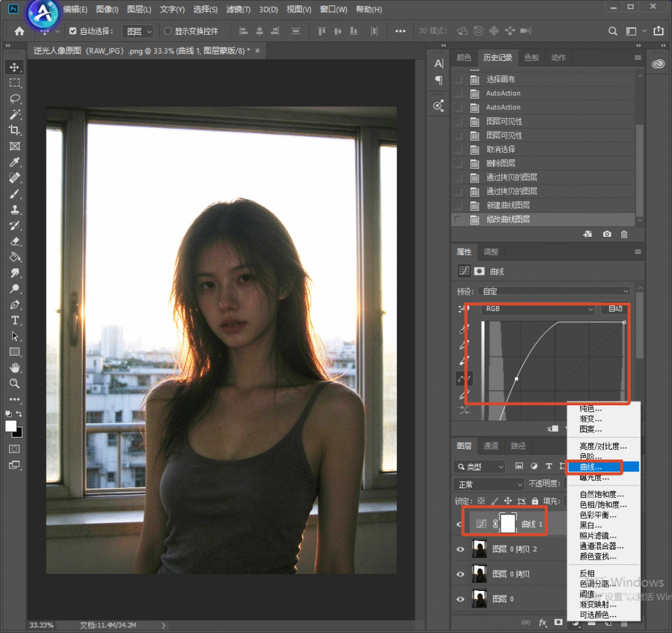Switch to the 调整 tab
Image resolution: width=672 pixels, height=633 pixels.
(x=491, y=252)
